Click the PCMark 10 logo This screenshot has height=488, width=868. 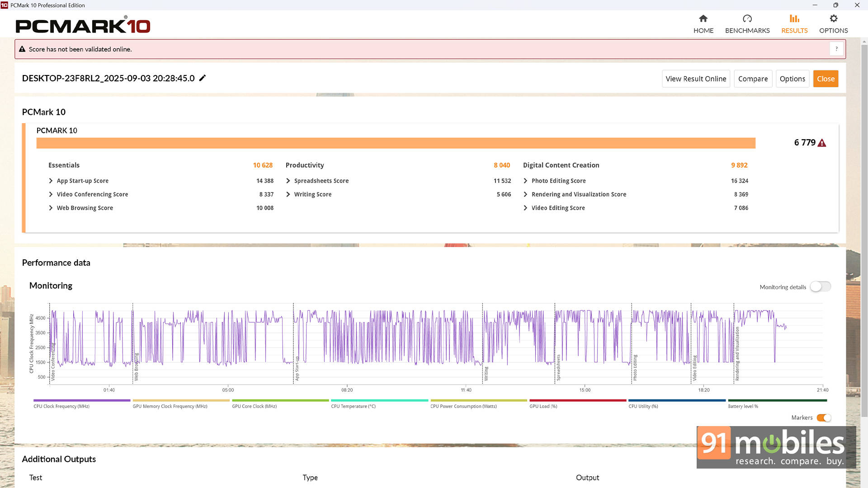click(83, 26)
